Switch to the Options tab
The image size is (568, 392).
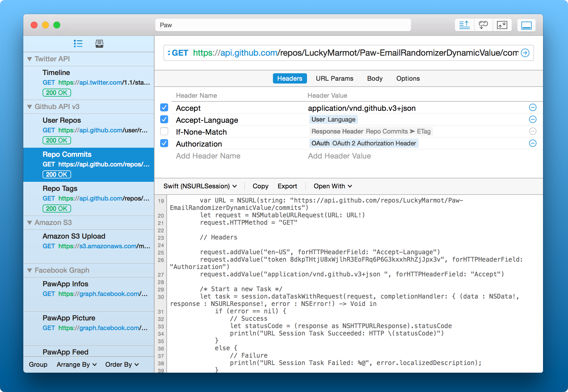408,78
